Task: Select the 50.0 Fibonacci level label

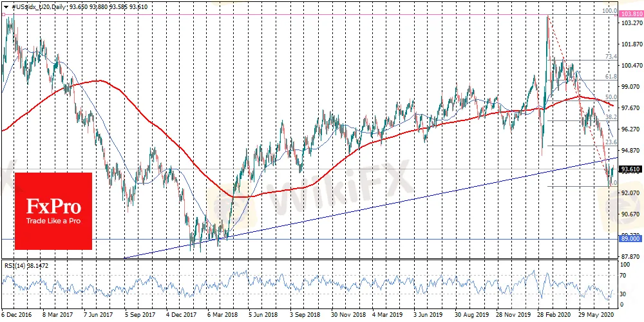Action: pos(611,97)
